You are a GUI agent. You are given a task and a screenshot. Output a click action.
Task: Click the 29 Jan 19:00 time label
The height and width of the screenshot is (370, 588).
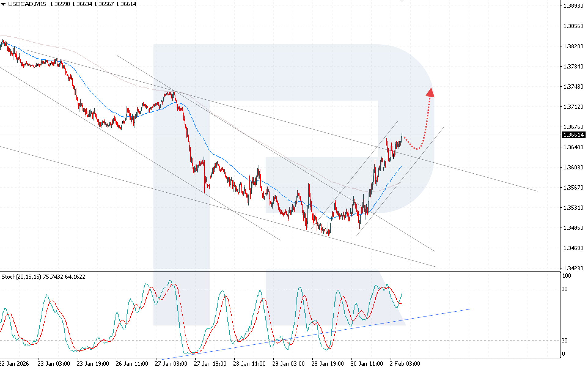327,364
